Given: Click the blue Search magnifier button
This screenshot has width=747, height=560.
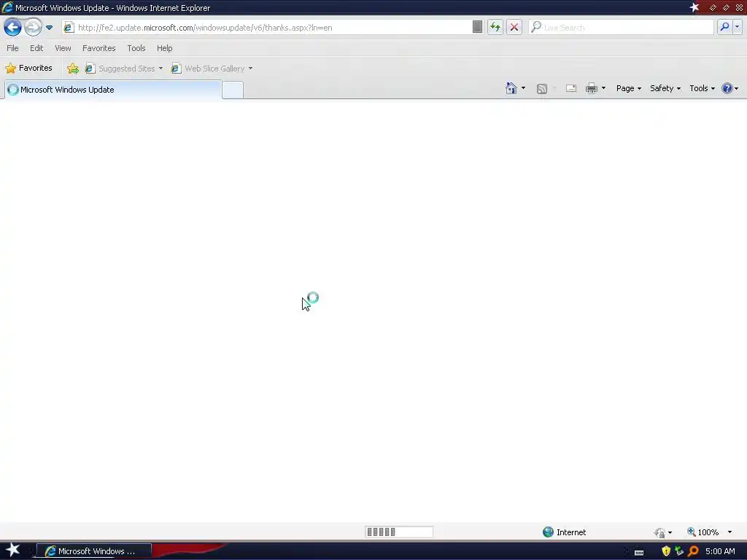Looking at the screenshot, I should click(724, 27).
